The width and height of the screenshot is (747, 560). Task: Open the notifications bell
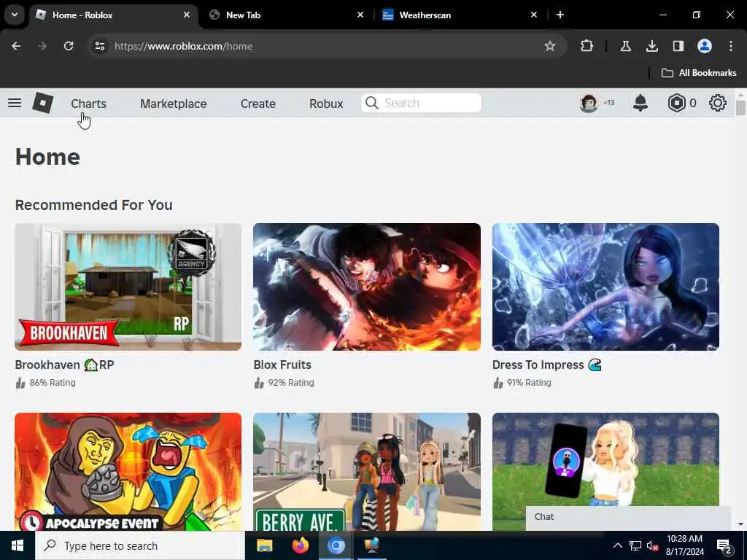[x=640, y=103]
